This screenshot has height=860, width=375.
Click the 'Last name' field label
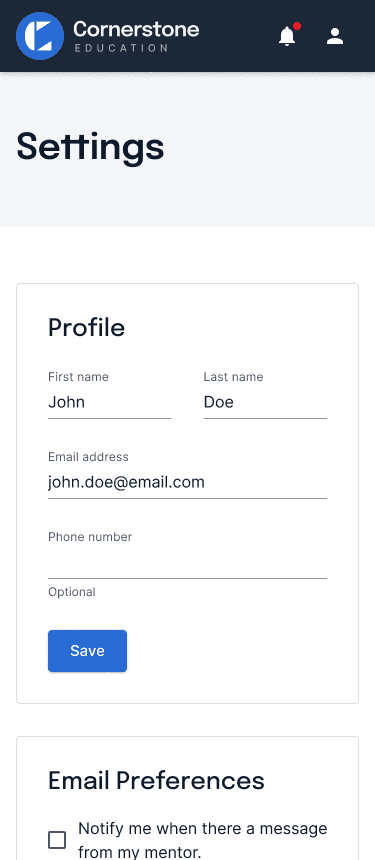pyautogui.click(x=233, y=377)
